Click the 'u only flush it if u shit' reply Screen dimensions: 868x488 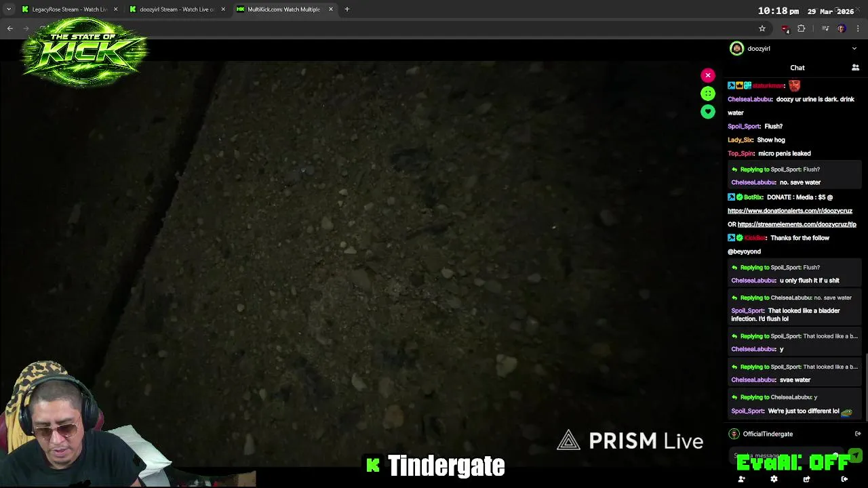pos(810,281)
